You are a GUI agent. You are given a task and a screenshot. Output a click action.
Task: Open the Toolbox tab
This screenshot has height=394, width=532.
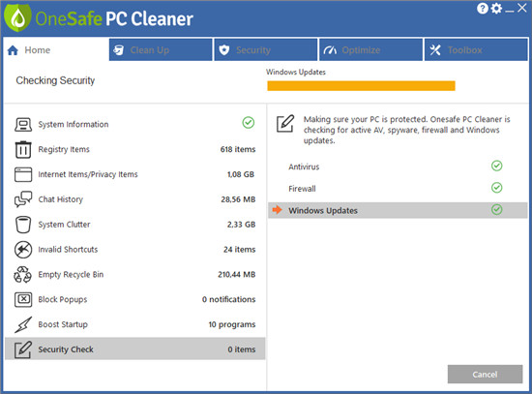click(476, 49)
